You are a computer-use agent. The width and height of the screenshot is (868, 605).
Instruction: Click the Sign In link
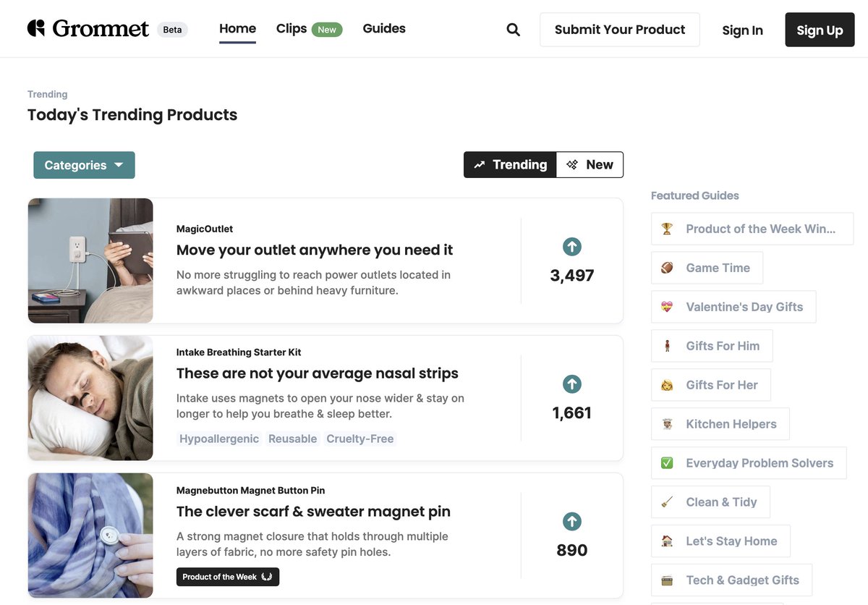(742, 30)
